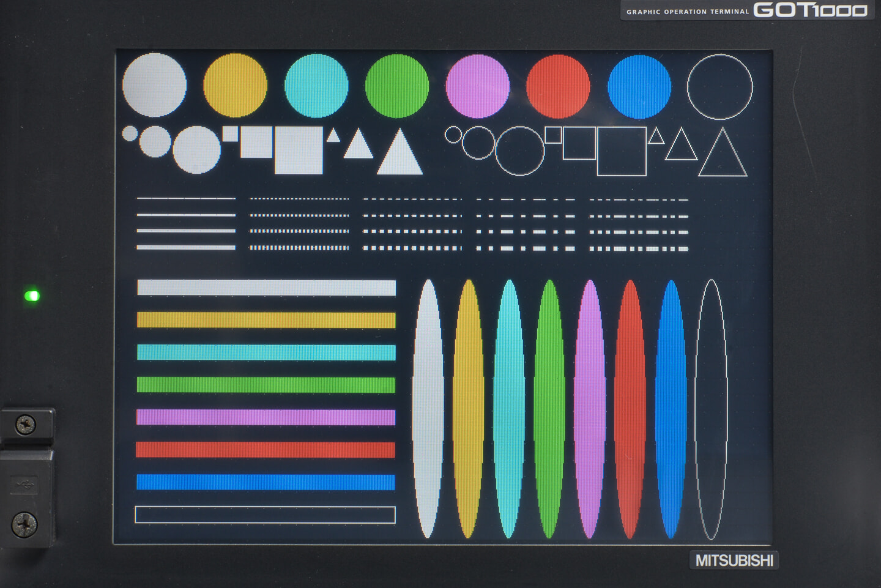Tap the large white filled circle
This screenshot has height=588, width=881.
[x=154, y=85]
